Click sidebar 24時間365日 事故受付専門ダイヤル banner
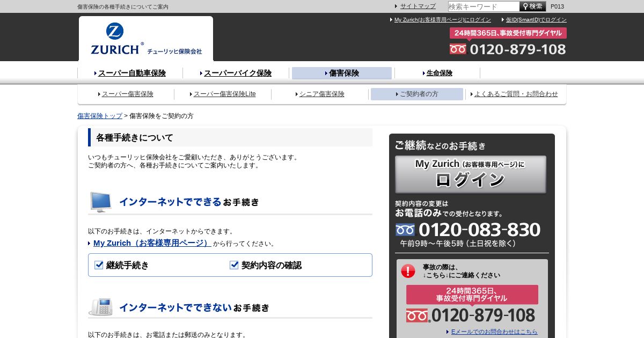 coord(472,295)
